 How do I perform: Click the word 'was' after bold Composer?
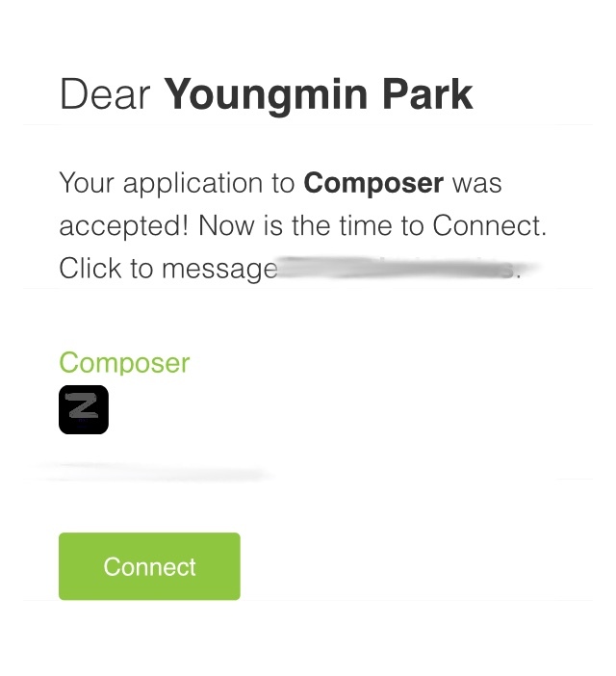click(x=476, y=185)
